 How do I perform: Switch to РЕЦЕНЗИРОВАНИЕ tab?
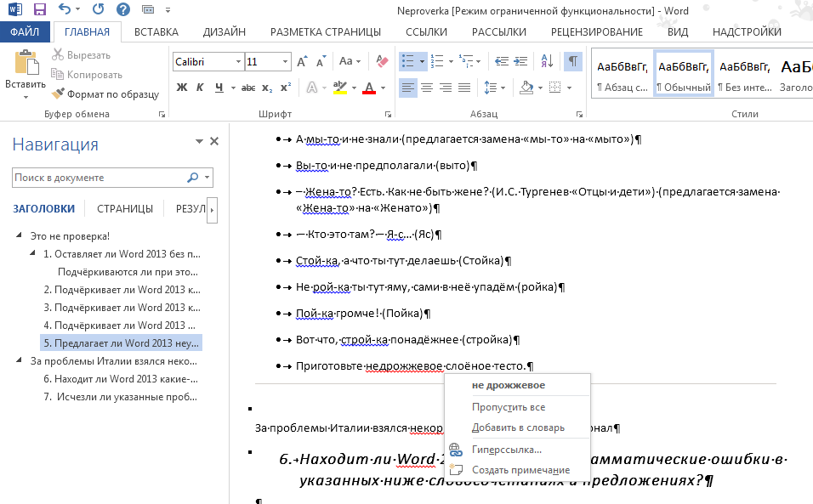point(597,32)
